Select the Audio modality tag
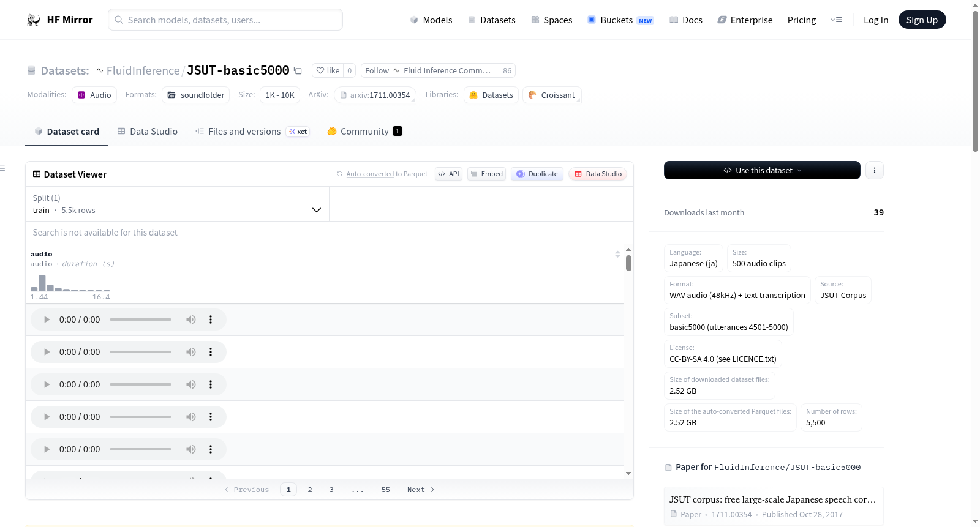This screenshot has height=527, width=980. pyautogui.click(x=94, y=95)
